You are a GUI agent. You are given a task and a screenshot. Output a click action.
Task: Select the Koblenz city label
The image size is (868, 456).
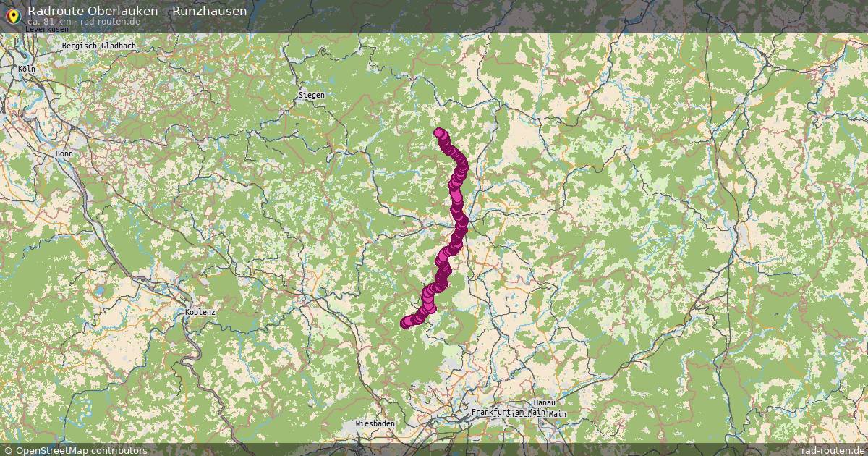(x=200, y=312)
